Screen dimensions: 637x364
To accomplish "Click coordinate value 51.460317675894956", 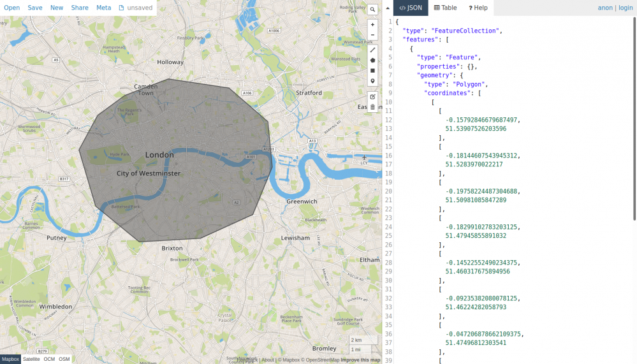I will (x=478, y=272).
